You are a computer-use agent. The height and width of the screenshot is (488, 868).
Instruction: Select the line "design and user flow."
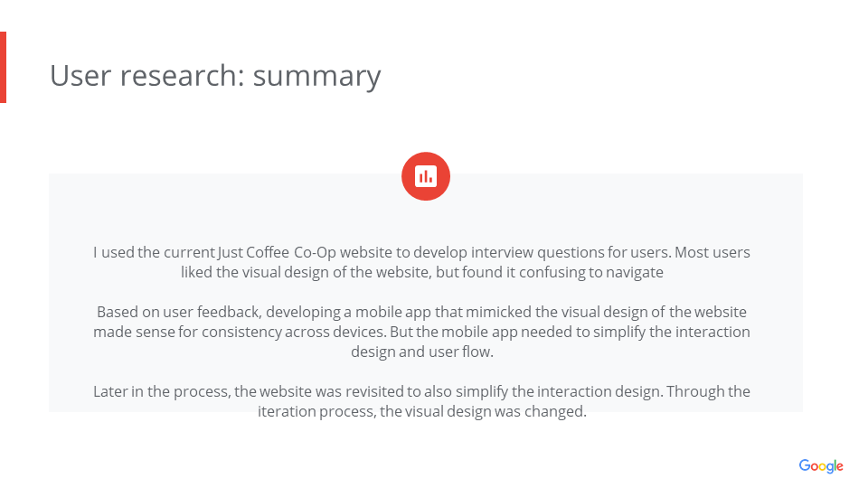(x=422, y=352)
